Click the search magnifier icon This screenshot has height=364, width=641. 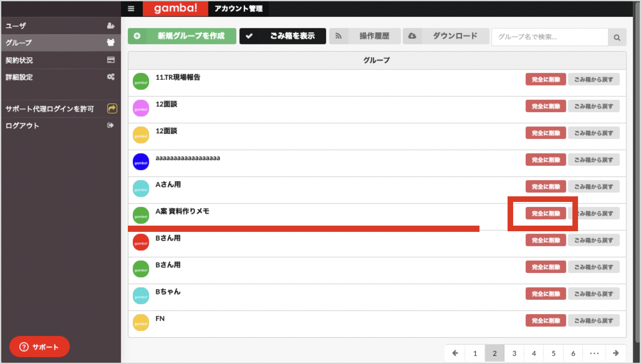point(617,37)
